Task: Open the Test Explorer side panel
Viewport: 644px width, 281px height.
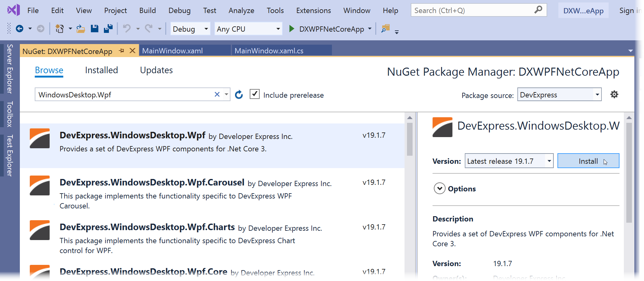Action: click(10, 156)
